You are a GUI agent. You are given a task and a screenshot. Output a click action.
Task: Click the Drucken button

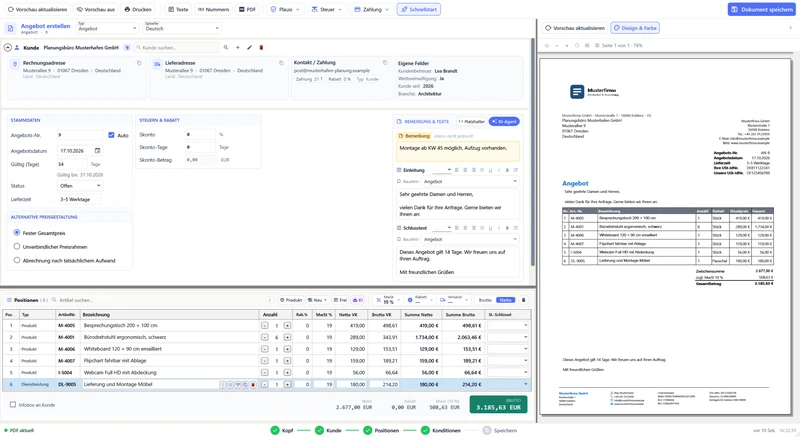click(x=138, y=9)
